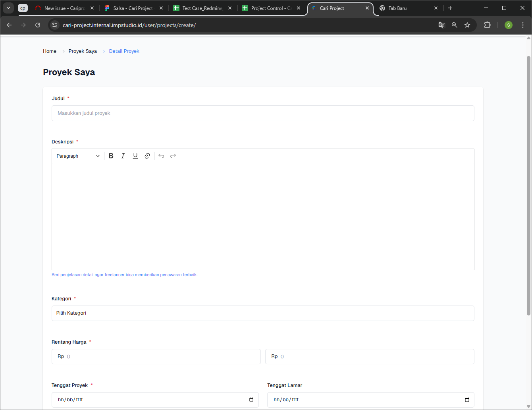This screenshot has width=532, height=410.
Task: Toggle bold formatting in the description editor
Action: click(111, 156)
